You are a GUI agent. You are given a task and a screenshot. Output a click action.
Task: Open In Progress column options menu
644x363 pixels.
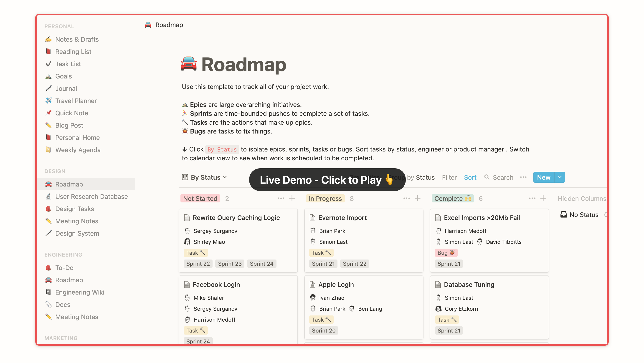pos(406,198)
